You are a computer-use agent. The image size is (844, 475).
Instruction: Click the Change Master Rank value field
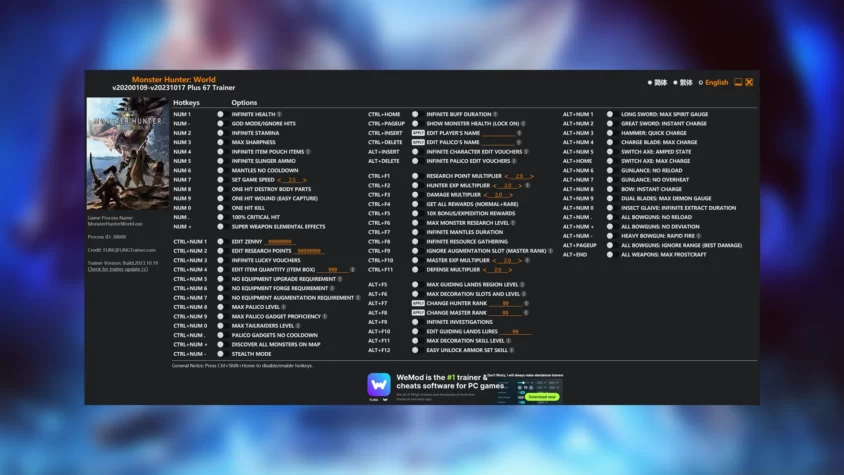point(505,312)
